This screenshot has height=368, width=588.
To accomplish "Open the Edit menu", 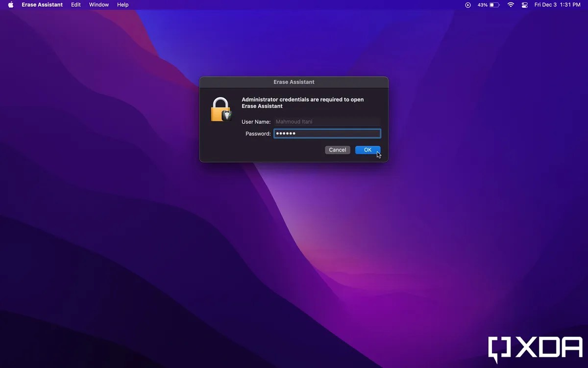I will [75, 5].
